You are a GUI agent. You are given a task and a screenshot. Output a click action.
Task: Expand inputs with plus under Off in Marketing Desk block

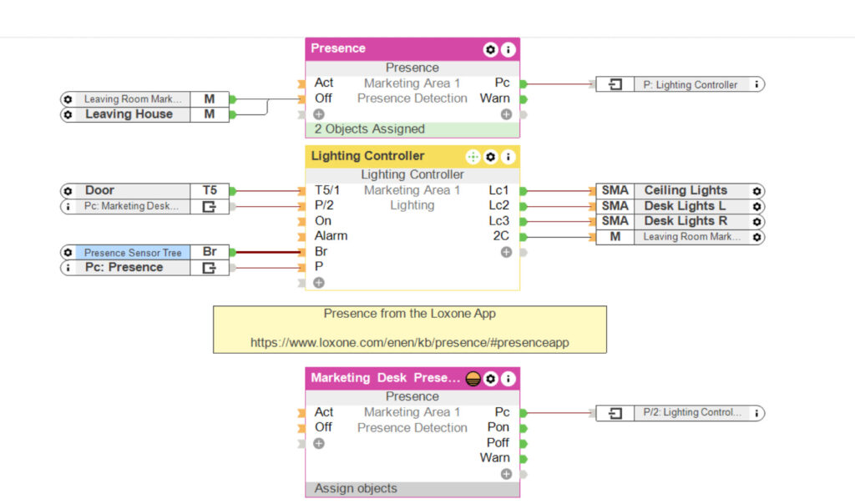pos(318,443)
